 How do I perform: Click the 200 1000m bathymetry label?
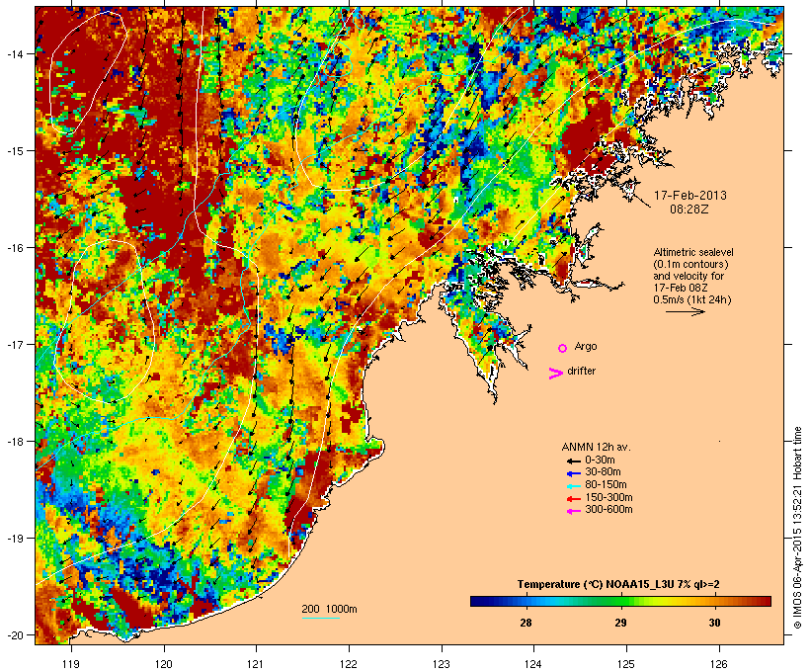(329, 609)
